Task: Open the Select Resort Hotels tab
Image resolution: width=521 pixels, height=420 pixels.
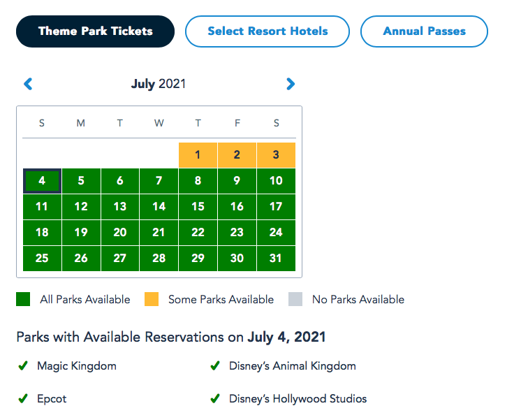Action: point(267,31)
